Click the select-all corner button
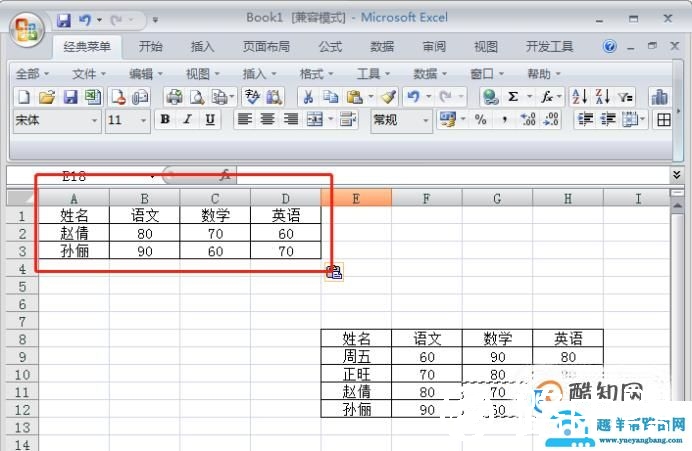The width and height of the screenshot is (692, 451). click(x=22, y=198)
